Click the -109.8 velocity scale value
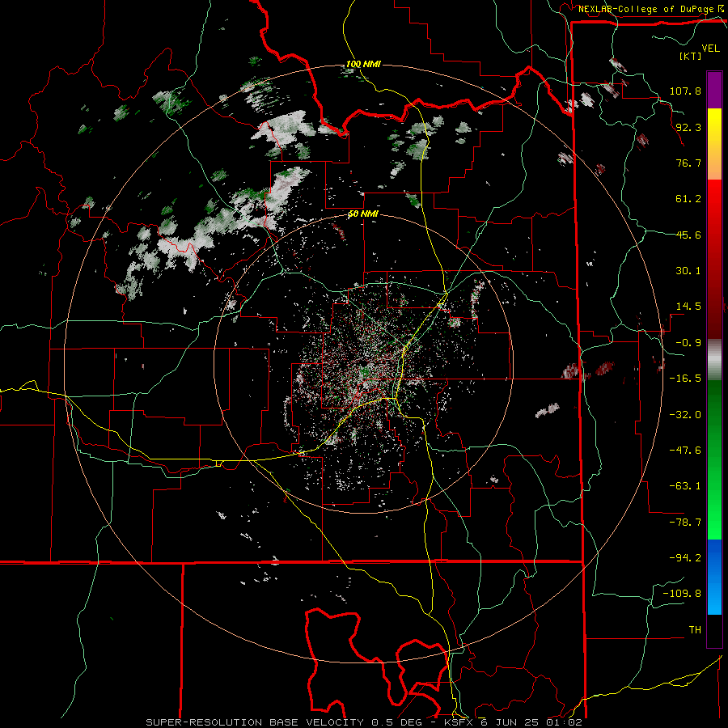Screen dimensions: 728x728 pyautogui.click(x=682, y=594)
